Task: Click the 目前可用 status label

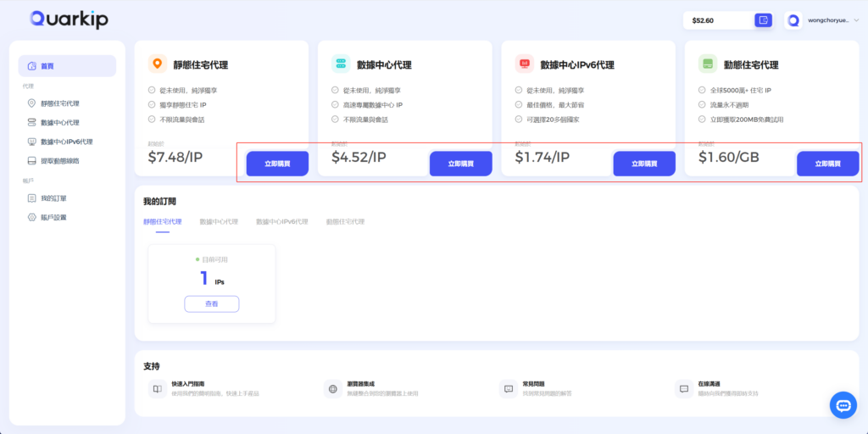Action: (214, 259)
